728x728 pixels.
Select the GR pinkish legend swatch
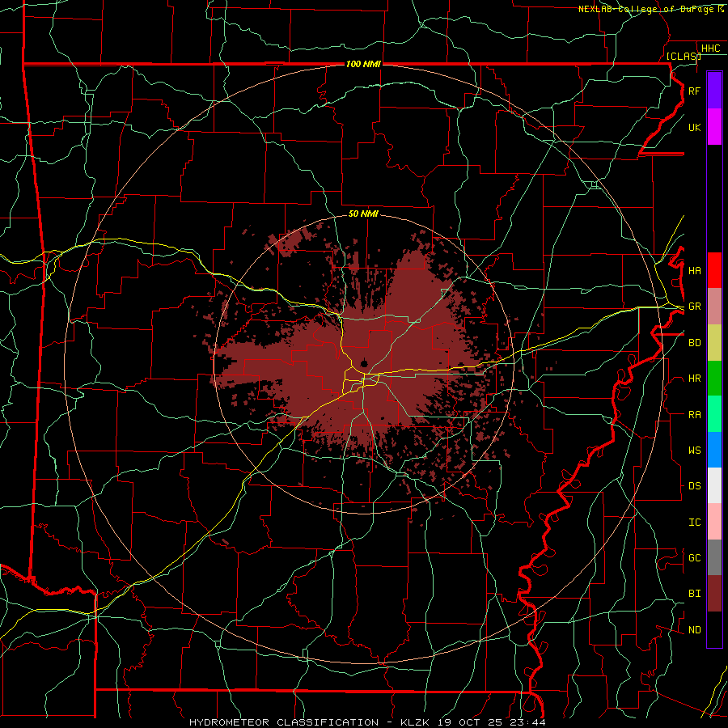pos(714,307)
